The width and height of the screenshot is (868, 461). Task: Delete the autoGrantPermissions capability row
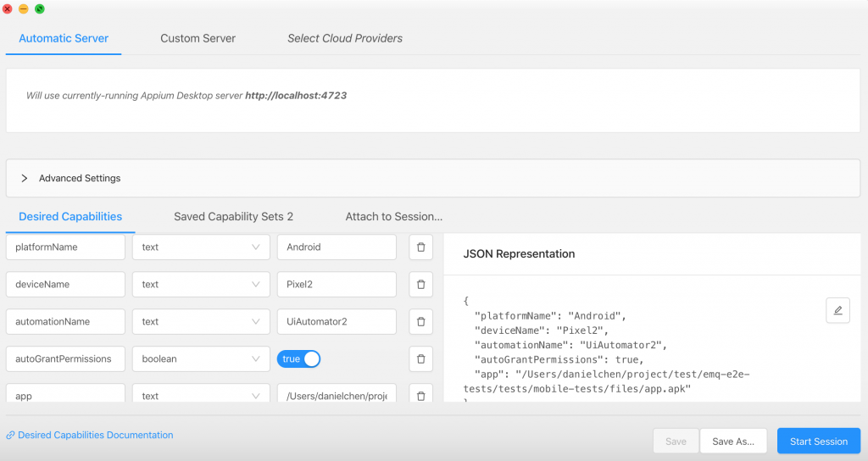(x=420, y=359)
